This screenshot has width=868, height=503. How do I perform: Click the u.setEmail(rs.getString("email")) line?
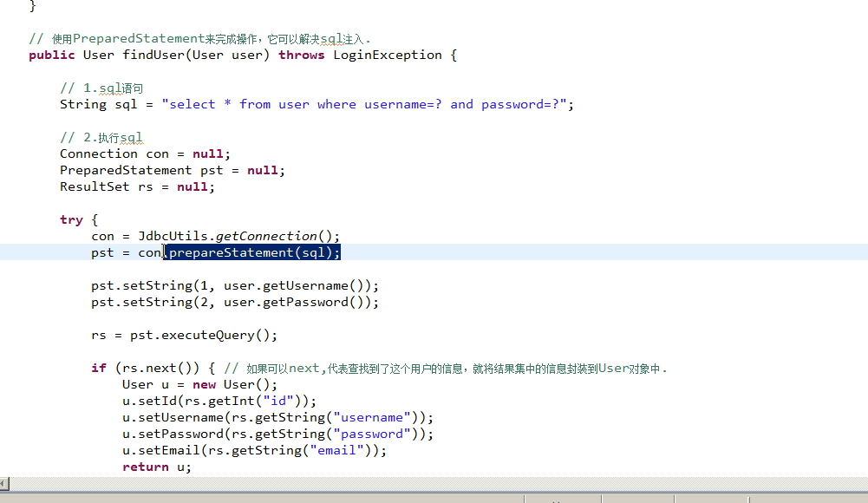coord(255,450)
